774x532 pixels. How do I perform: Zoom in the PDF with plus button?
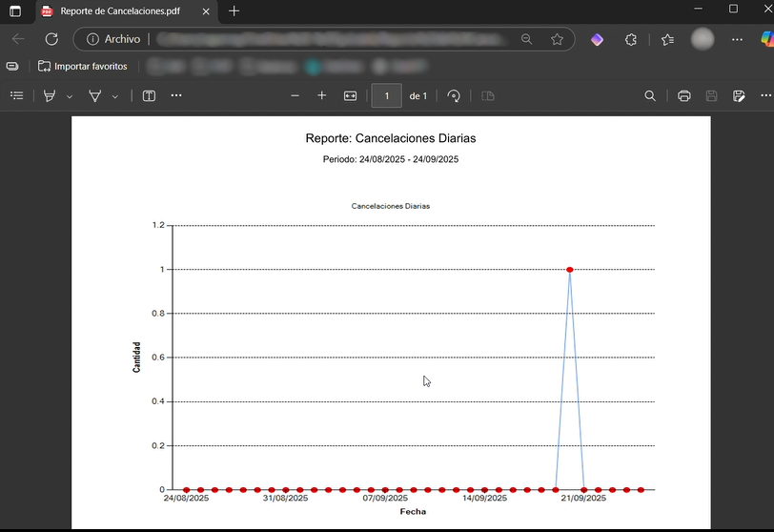click(322, 96)
